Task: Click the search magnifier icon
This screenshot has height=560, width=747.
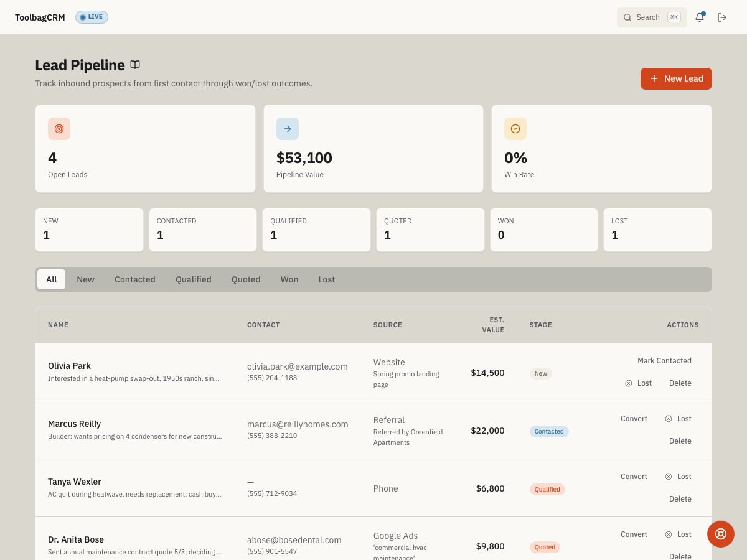Action: [x=627, y=17]
